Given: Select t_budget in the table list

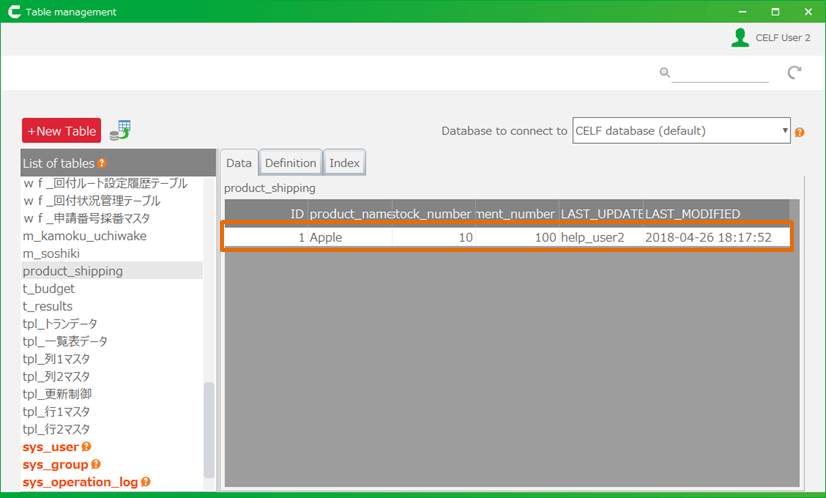Looking at the screenshot, I should pos(49,289).
